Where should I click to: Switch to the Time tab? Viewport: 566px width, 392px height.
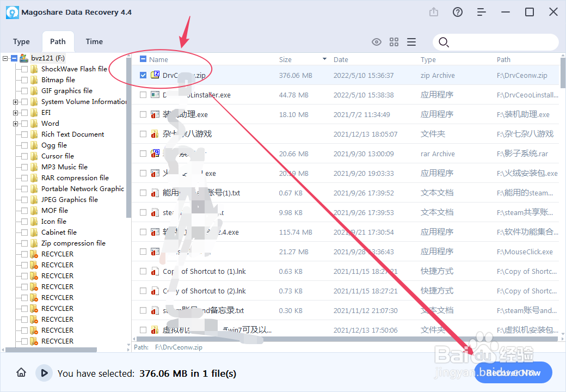tap(94, 41)
